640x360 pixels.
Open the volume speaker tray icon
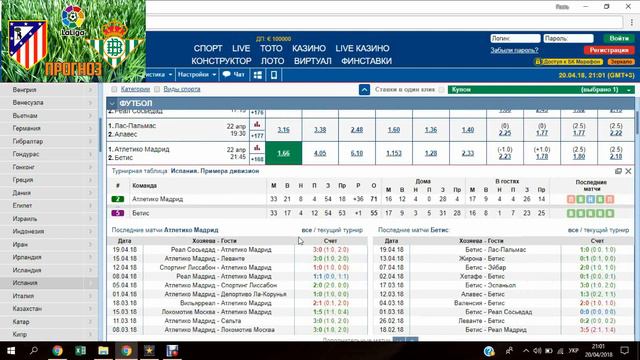tap(537, 351)
